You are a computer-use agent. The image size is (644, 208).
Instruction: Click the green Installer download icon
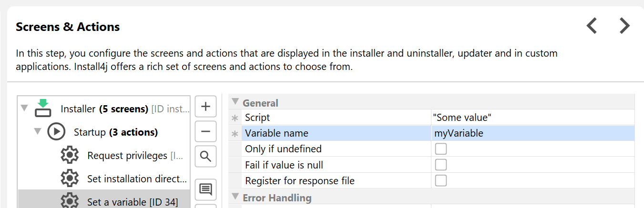tap(43, 109)
